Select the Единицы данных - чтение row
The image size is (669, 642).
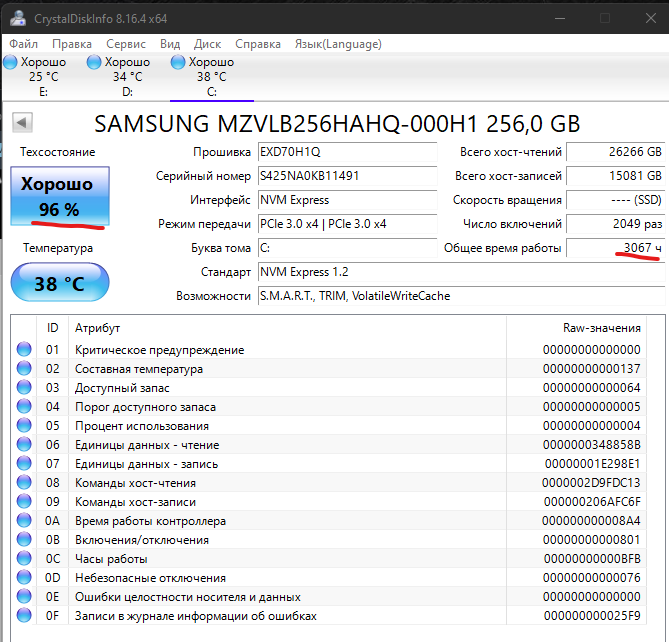click(x=329, y=444)
